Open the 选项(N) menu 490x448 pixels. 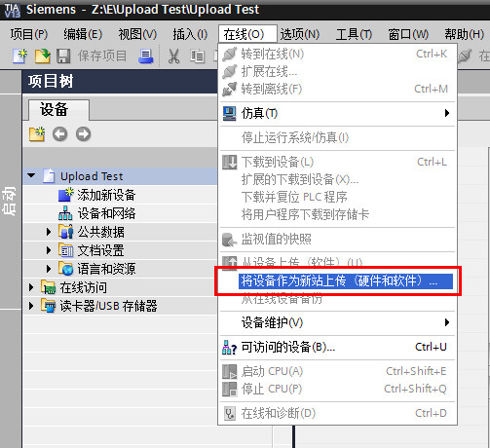300,34
